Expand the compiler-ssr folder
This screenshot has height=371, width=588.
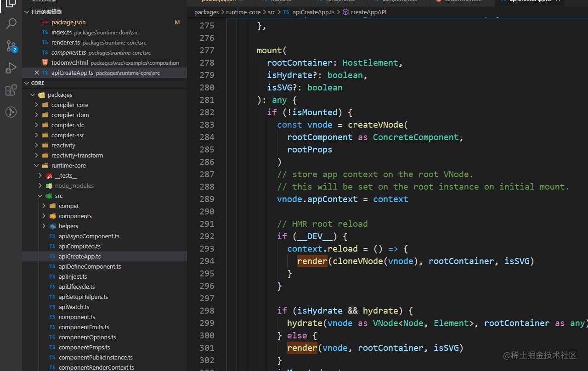[36, 135]
